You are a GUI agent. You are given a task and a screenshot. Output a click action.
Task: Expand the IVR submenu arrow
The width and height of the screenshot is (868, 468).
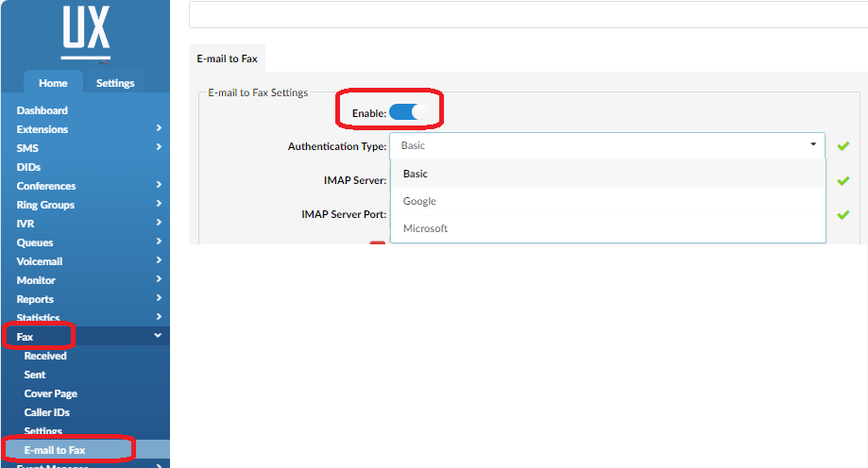(159, 223)
